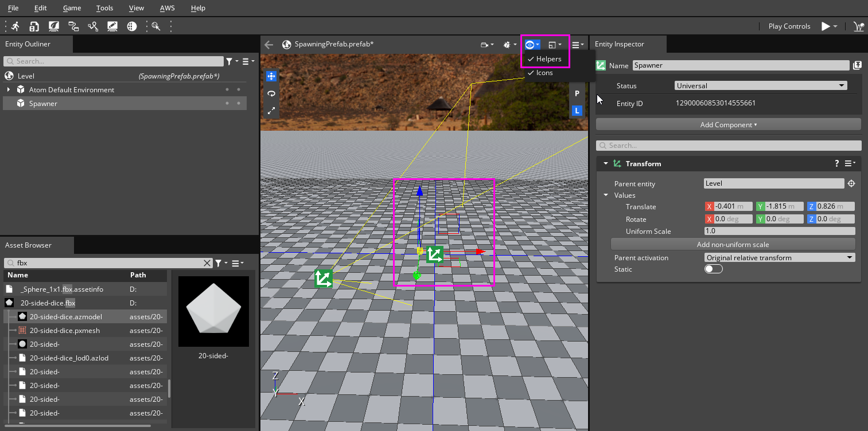Clear the fbx text in the Asset Browser search field
Screen dimensions: 868x431
coord(207,262)
